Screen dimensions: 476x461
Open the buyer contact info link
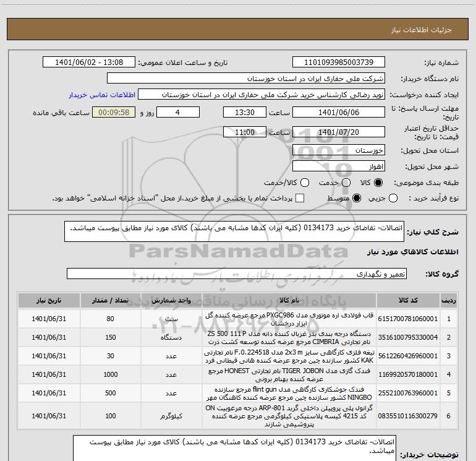(x=102, y=95)
